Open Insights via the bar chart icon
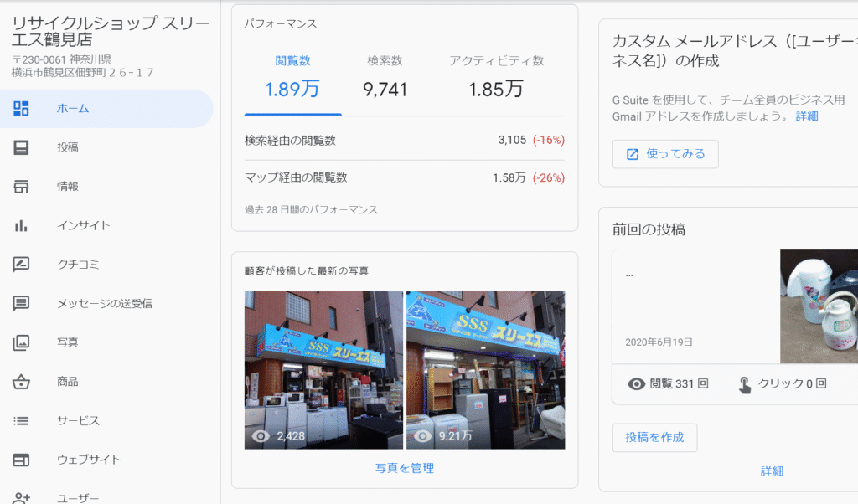 click(x=21, y=225)
